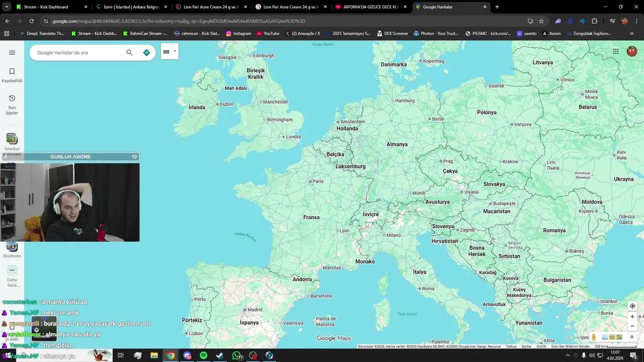The width and height of the screenshot is (644, 362).
Task: Open the Chrome apps grid in bookmarks bar
Action: click(7, 33)
